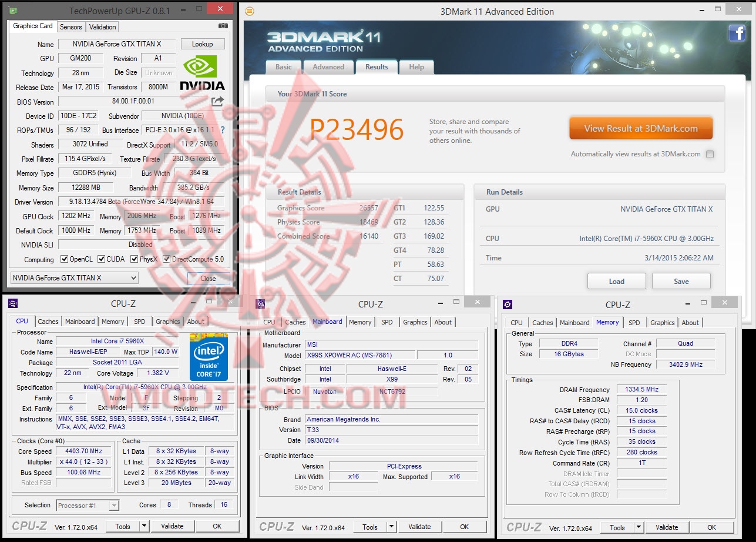Open Tools dropdown arrow in CPU window

pos(144,526)
